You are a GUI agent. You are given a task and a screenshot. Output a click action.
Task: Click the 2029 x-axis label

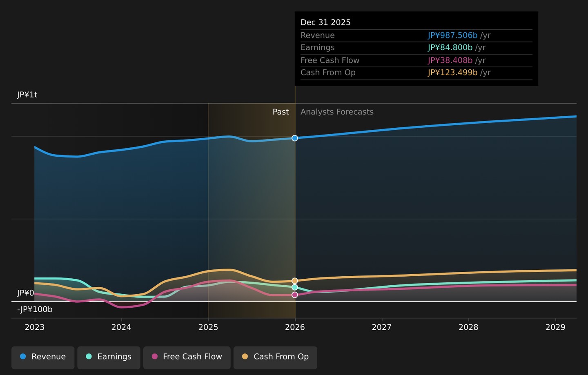pyautogui.click(x=555, y=327)
